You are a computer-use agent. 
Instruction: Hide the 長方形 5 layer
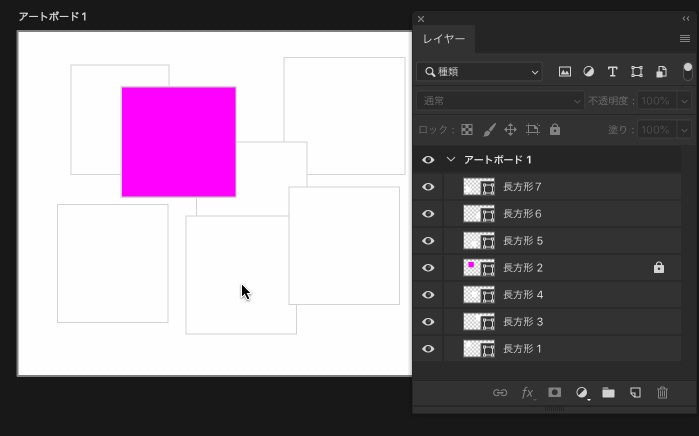[428, 241]
